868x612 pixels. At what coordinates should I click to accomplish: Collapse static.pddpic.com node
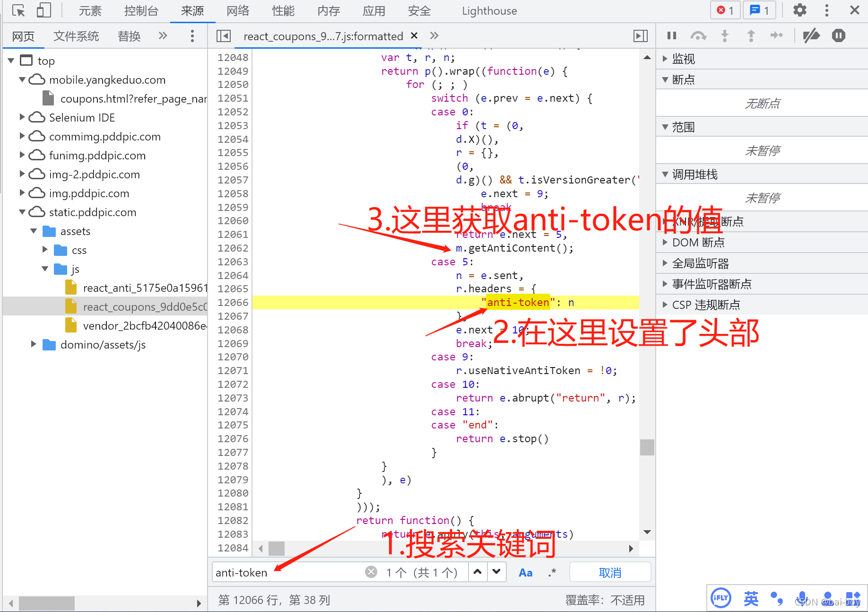[x=22, y=212]
